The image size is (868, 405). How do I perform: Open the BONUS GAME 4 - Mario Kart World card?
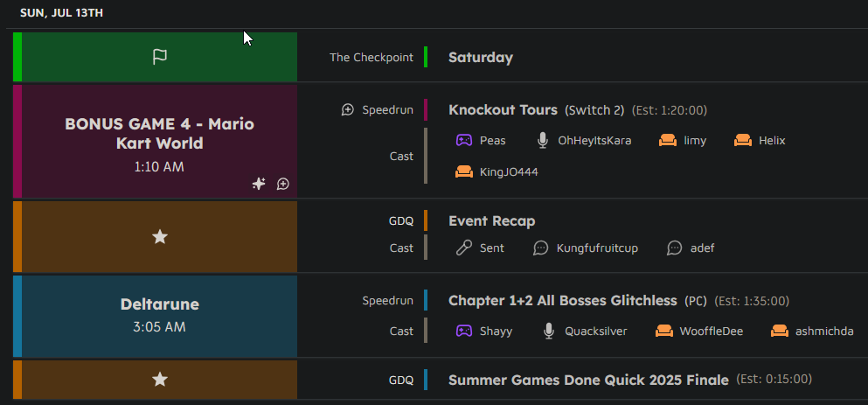tap(155, 142)
